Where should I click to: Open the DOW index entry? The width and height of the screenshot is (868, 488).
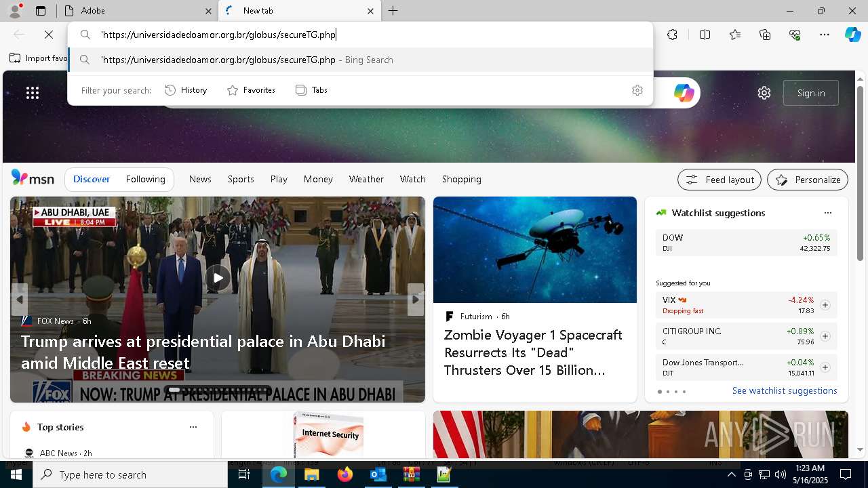747,243
